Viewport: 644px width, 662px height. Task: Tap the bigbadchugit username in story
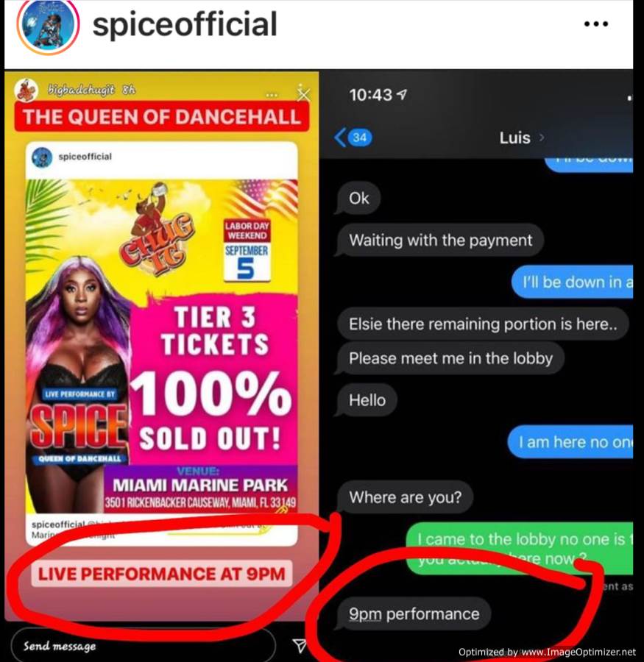coord(81,90)
